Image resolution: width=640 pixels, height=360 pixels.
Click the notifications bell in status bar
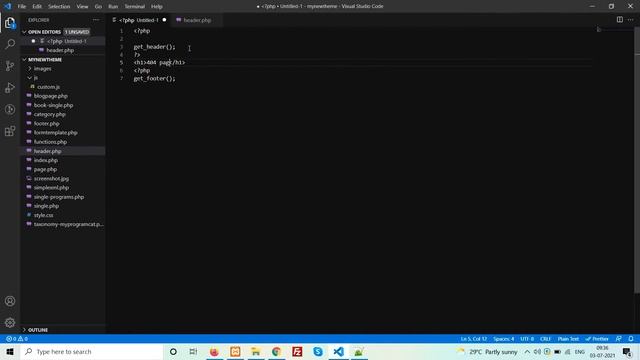click(x=631, y=339)
